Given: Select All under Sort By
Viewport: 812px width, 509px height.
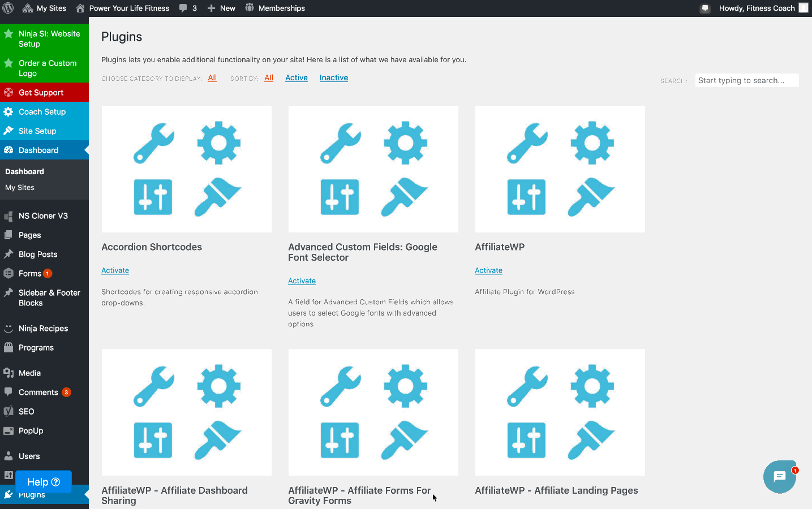Looking at the screenshot, I should point(269,78).
